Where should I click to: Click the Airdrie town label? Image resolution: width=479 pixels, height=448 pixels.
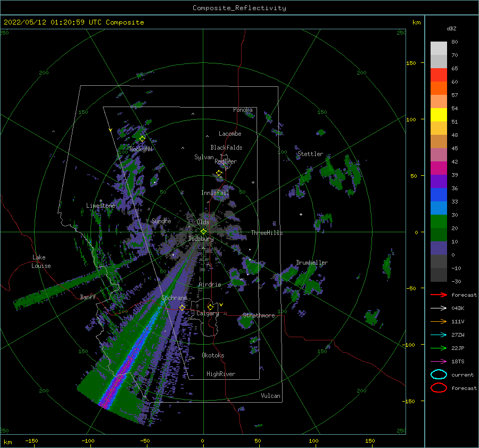click(210, 284)
